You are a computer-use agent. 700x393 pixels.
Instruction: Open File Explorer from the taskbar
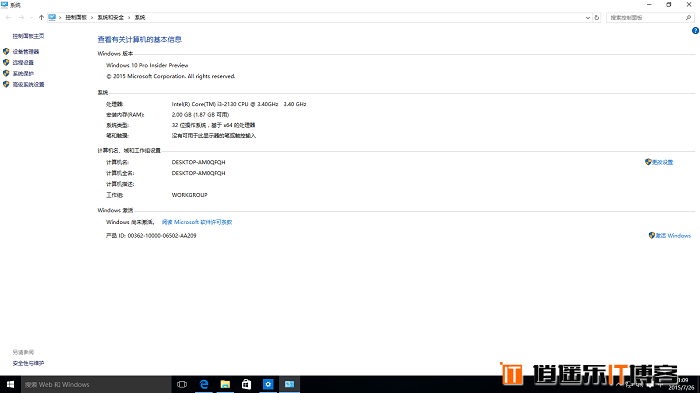coord(225,384)
